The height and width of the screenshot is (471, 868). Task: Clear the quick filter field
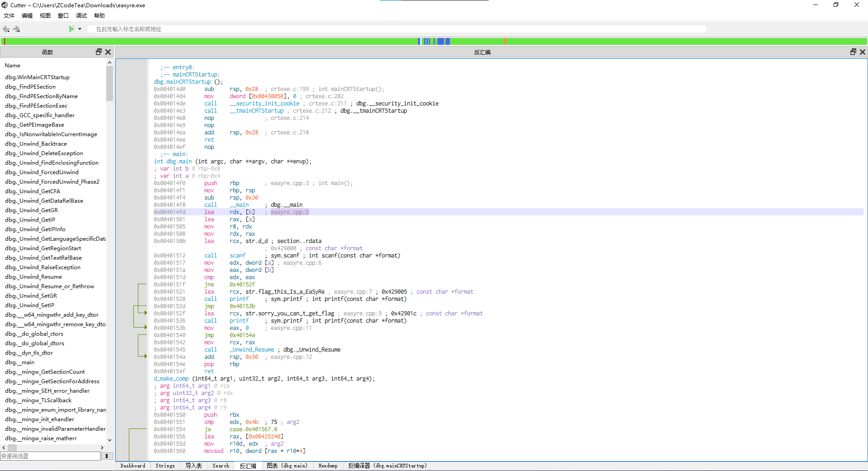click(x=107, y=456)
